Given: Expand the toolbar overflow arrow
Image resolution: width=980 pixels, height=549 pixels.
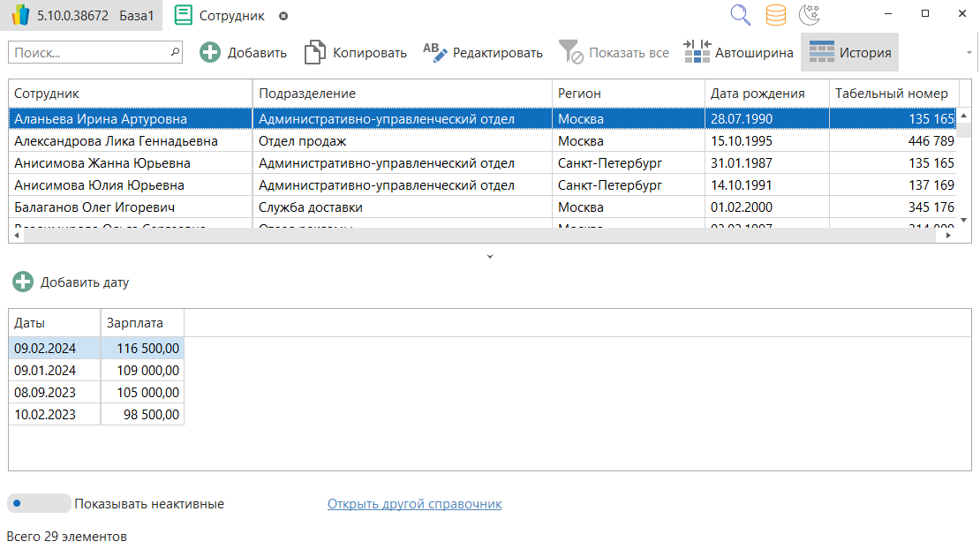Looking at the screenshot, I should coord(969,53).
